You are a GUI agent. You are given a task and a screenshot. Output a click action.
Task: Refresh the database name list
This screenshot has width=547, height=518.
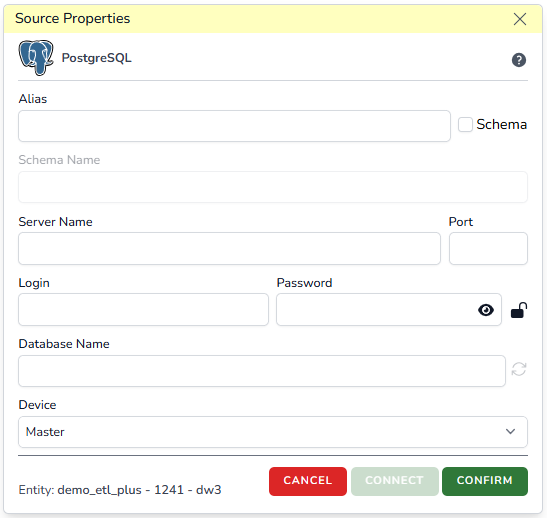pos(519,369)
